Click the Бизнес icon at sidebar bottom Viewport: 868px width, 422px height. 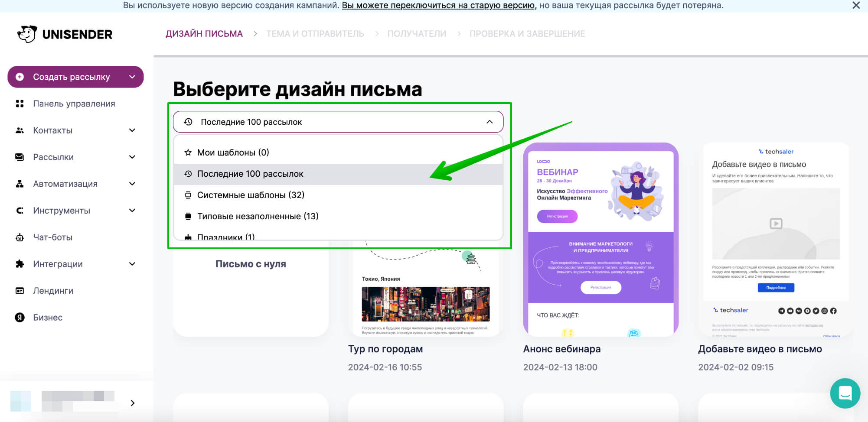pos(20,317)
